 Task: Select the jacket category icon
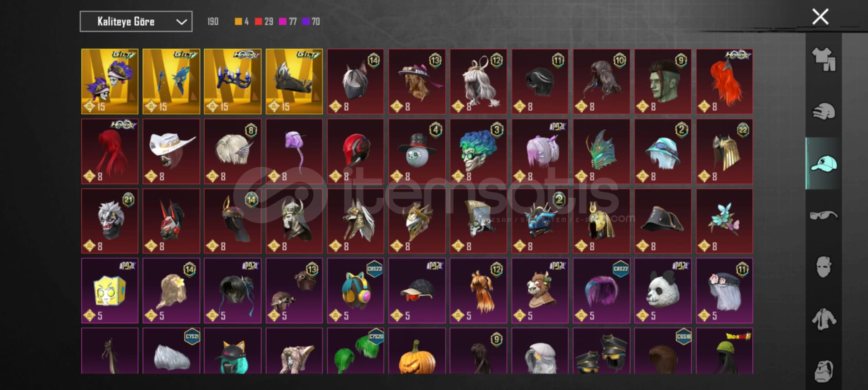coord(824,319)
